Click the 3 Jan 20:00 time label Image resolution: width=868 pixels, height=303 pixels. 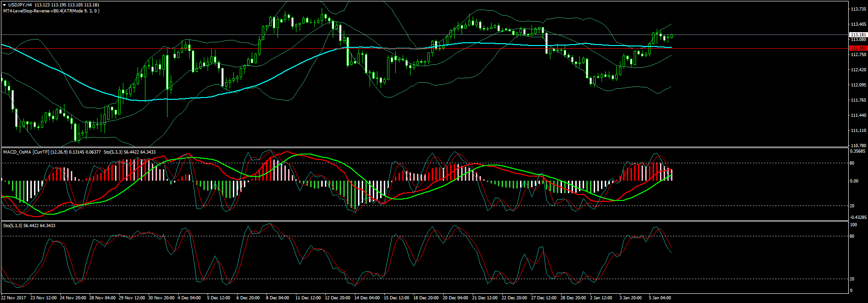point(631,298)
